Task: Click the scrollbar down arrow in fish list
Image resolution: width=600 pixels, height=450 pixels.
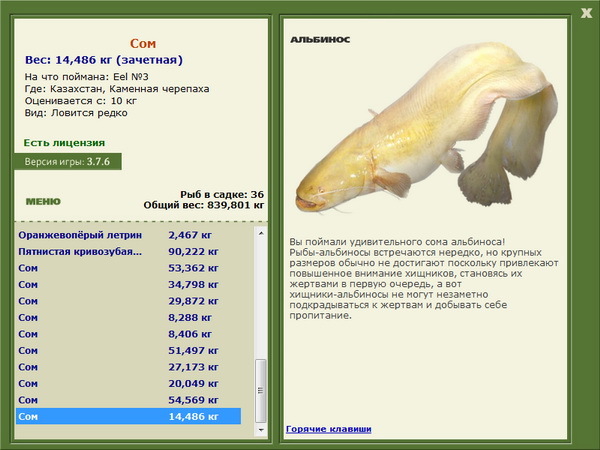Action: 261,430
